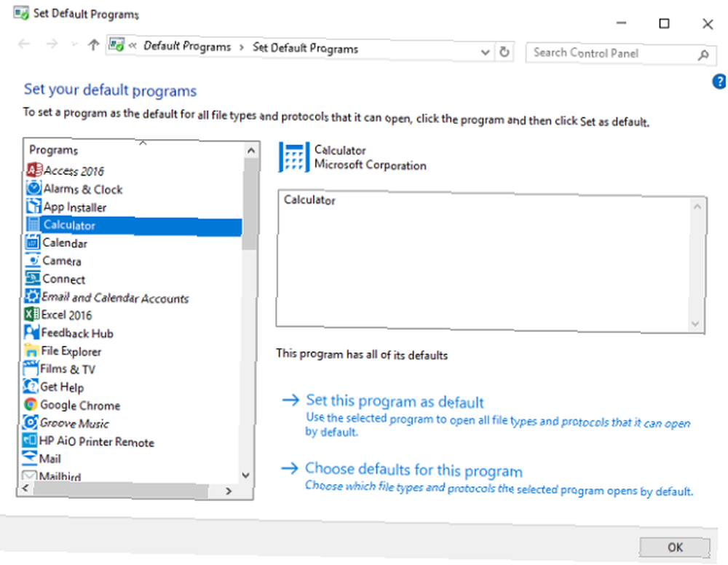Select HP AiO Printer Remote entry

coord(97,441)
